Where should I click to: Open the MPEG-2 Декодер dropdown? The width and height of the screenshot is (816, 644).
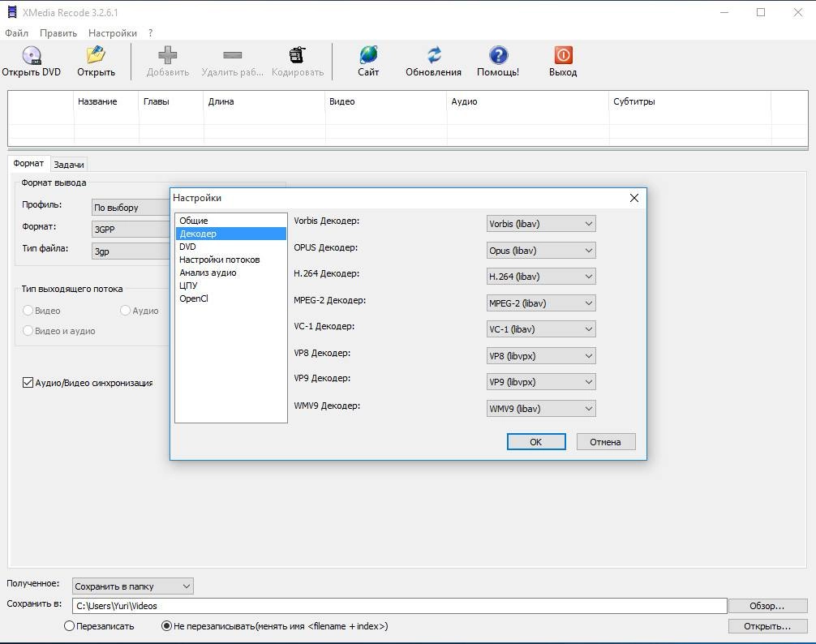pos(541,303)
